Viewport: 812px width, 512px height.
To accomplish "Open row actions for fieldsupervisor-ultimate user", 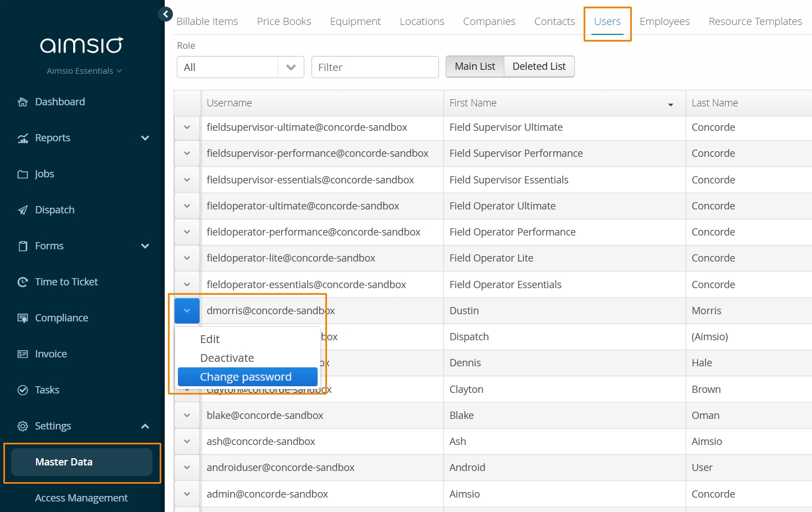I will click(x=187, y=127).
